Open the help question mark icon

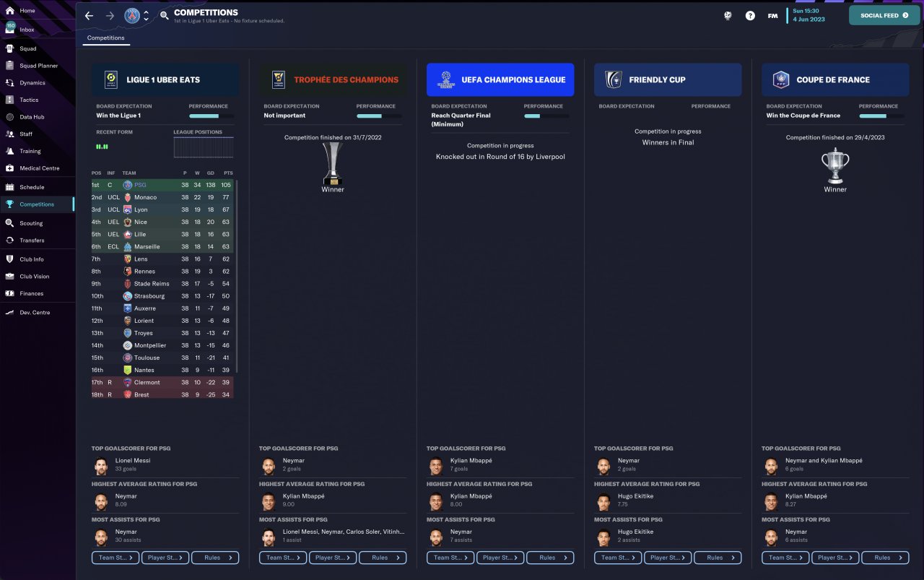point(750,15)
